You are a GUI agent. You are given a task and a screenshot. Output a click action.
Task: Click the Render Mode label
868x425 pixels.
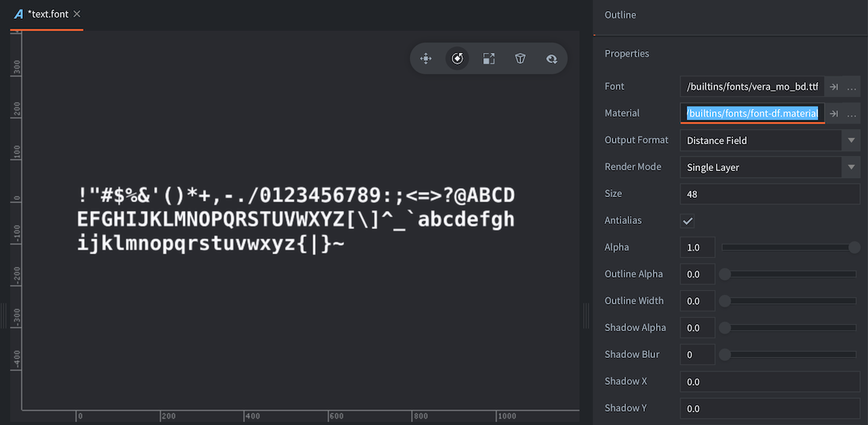coord(633,166)
